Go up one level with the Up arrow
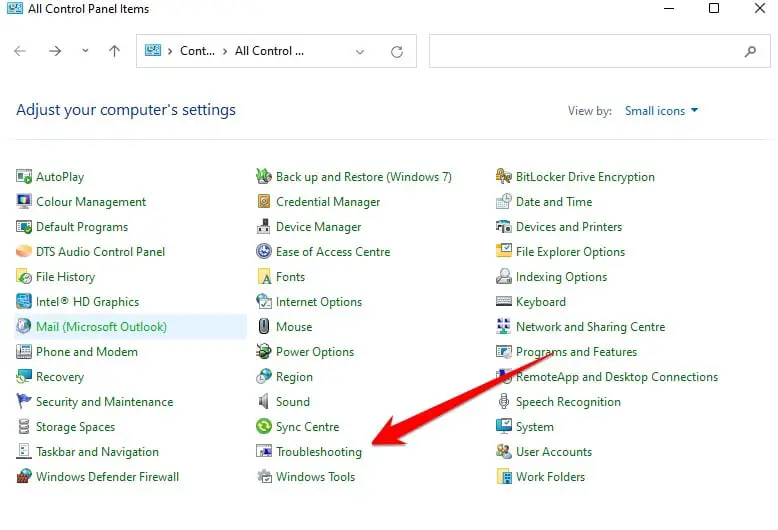The image size is (778, 530). click(115, 51)
